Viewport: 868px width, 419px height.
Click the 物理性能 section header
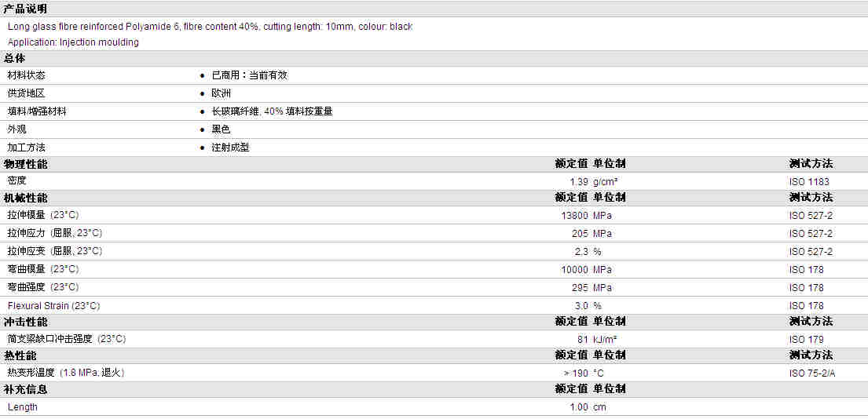click(x=25, y=164)
